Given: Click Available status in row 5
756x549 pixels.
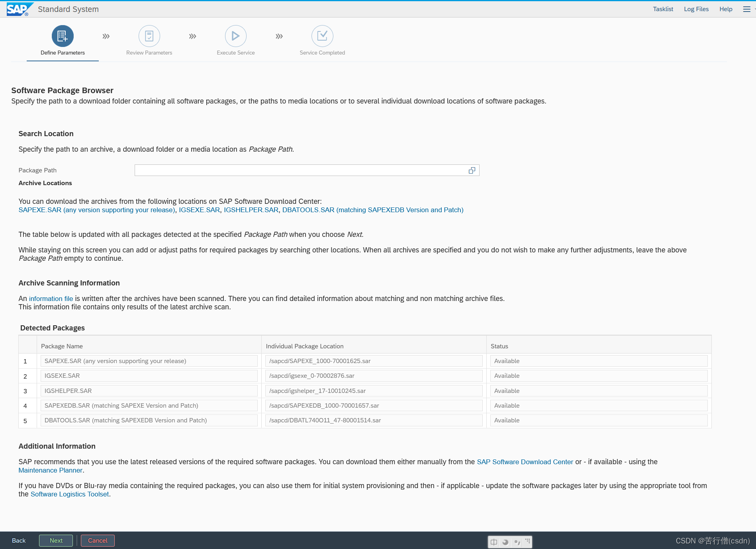Looking at the screenshot, I should click(x=599, y=420).
